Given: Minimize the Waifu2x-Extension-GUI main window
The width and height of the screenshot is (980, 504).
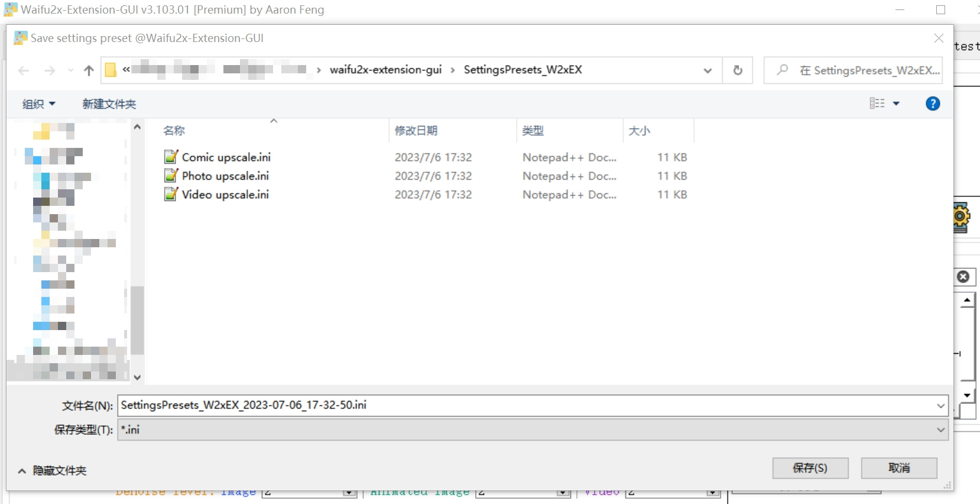Looking at the screenshot, I should click(900, 9).
